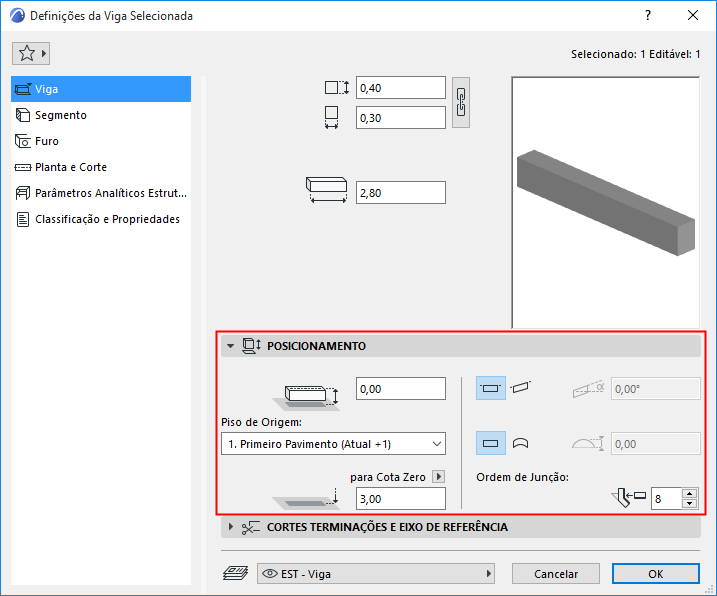The height and width of the screenshot is (596, 717).
Task: Open Classificação e Propriedades page
Action: coord(101,220)
